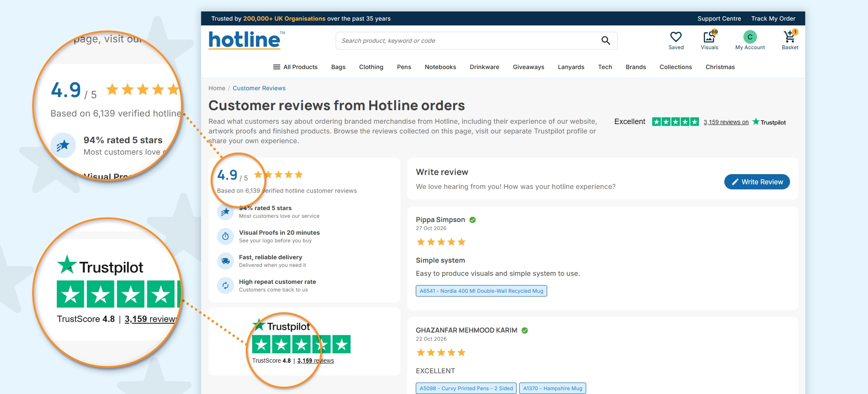Viewport: 868px width, 394px height.
Task: Click Ghazanfar Mehmood Karim's verified badge
Action: [525, 330]
